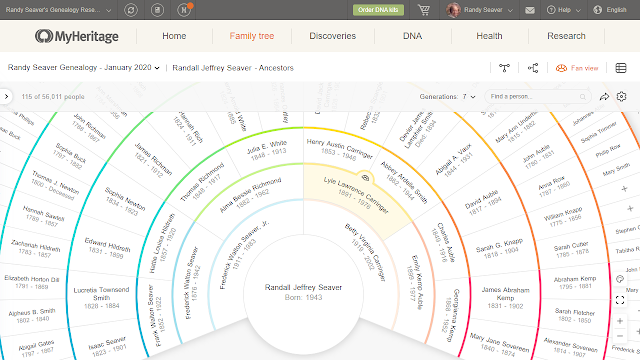
Task: Open the document icon in the top bar
Action: pyautogui.click(x=157, y=10)
